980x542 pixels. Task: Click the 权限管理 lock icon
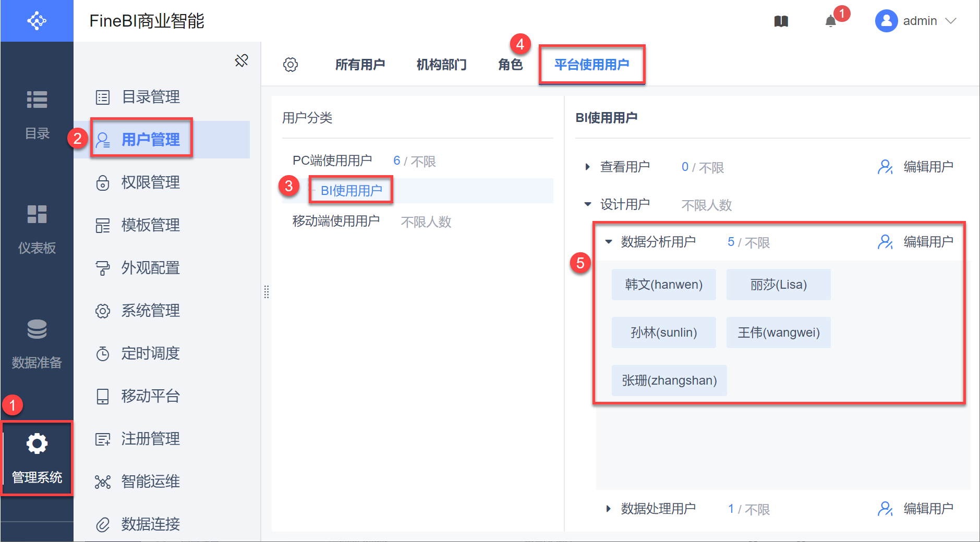[103, 182]
